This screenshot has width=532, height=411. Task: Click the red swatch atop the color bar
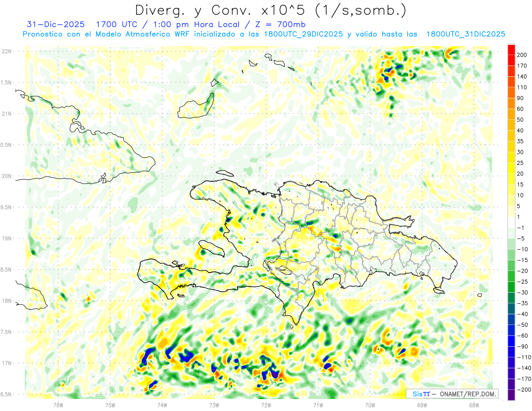tap(511, 50)
